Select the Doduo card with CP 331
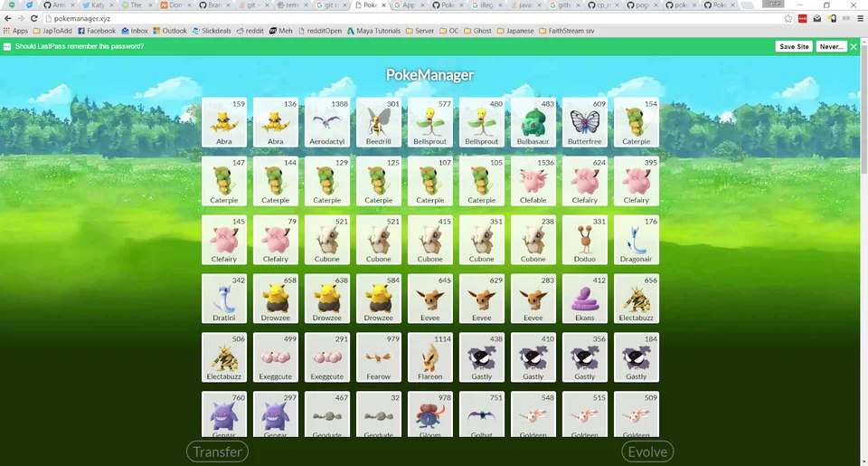This screenshot has height=466, width=868. click(585, 240)
